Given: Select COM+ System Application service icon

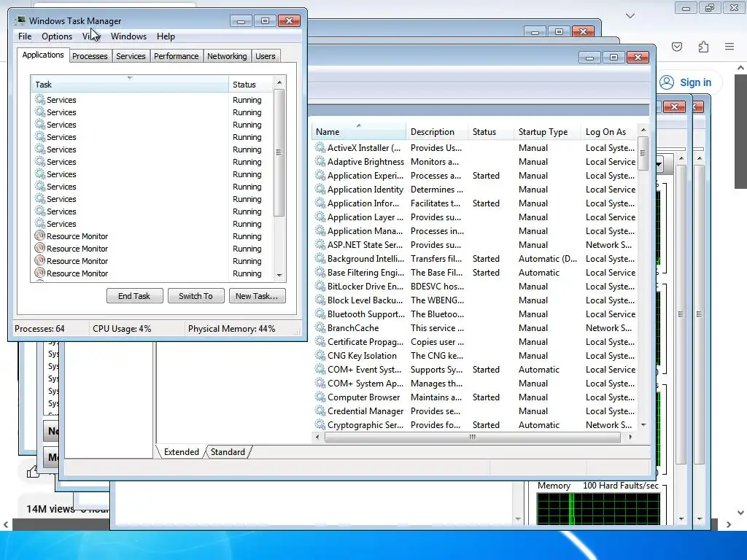Looking at the screenshot, I should 320,383.
